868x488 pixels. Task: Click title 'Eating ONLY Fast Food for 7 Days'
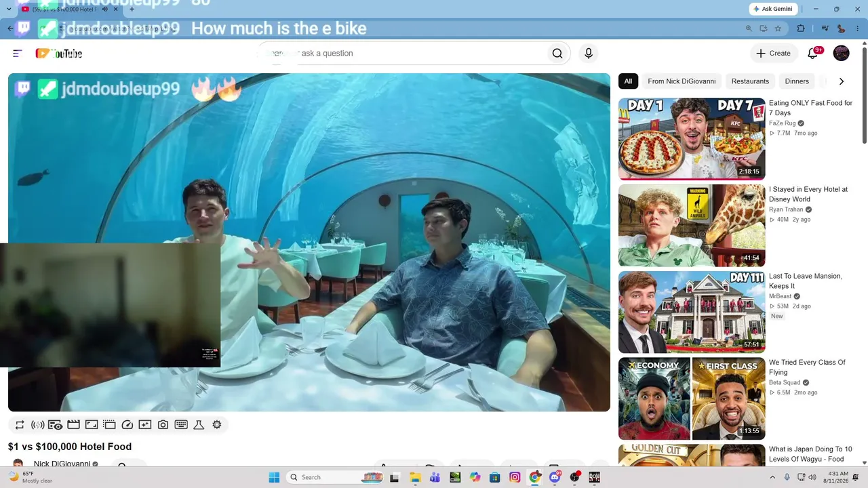point(810,108)
